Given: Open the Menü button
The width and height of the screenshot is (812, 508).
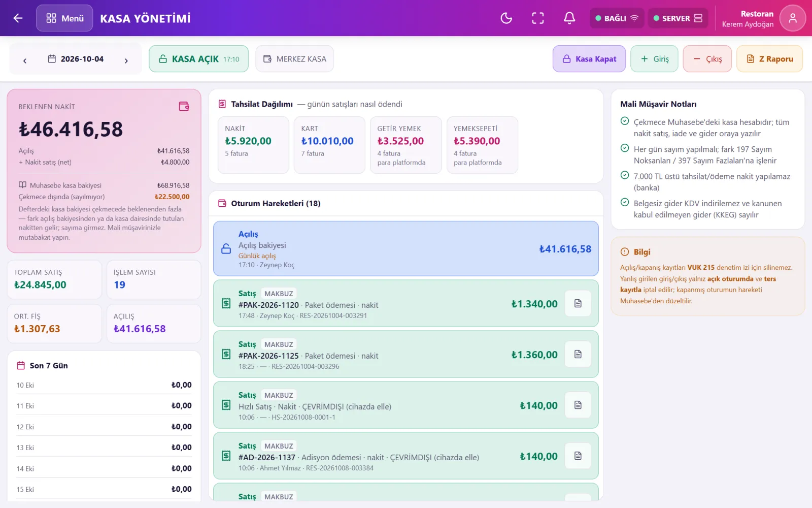Looking at the screenshot, I should click(x=64, y=18).
